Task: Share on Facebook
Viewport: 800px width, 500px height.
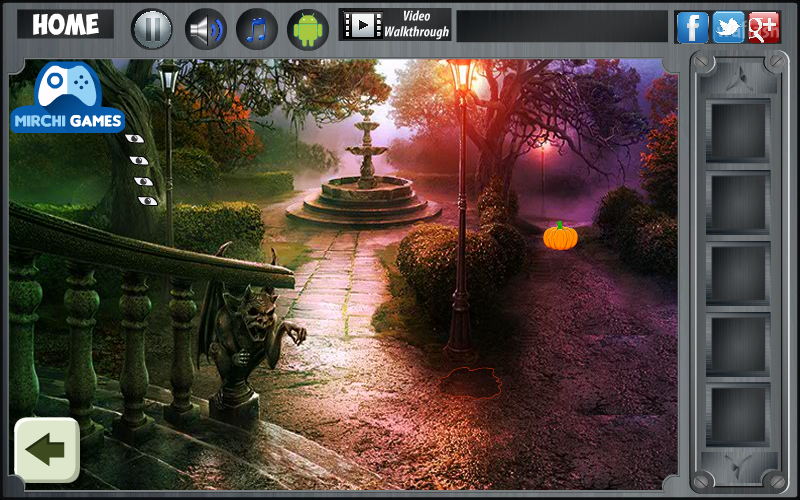Action: 692,27
